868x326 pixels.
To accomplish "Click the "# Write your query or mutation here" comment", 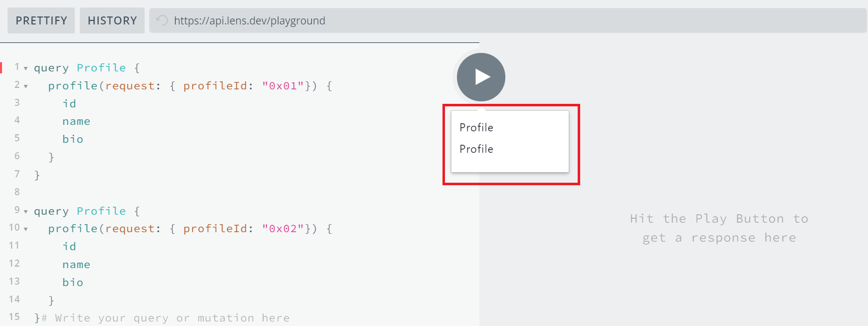I will tap(166, 318).
